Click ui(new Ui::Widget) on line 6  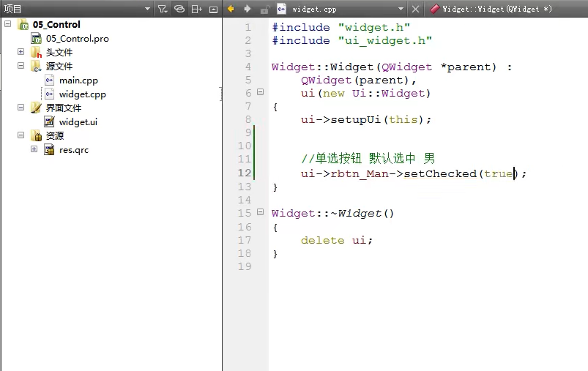365,94
